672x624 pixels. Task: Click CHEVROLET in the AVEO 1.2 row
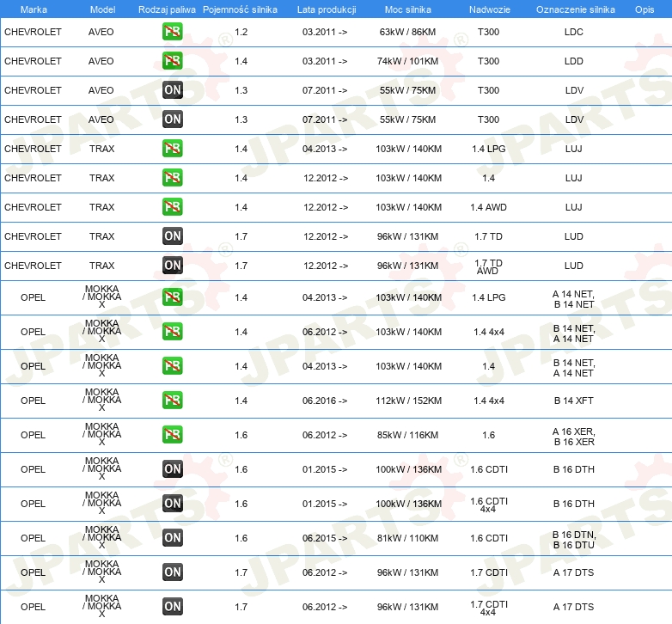[33, 32]
